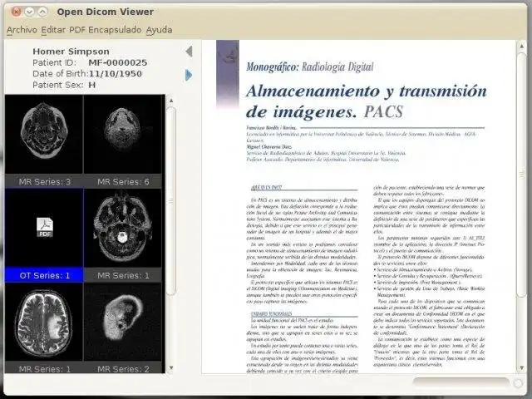The height and width of the screenshot is (399, 532).
Task: Select the OT Series: 1 label
Action: [44, 275]
